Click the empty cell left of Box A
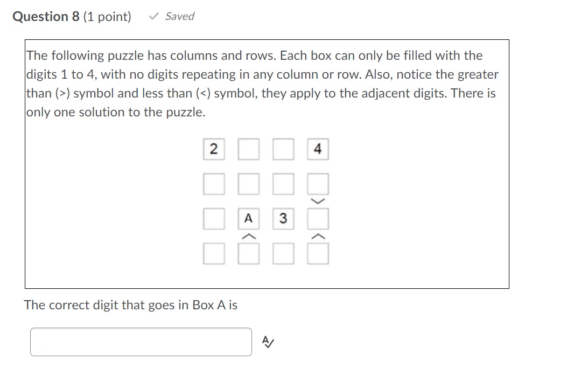Image resolution: width=588 pixels, height=374 pixels. pyautogui.click(x=214, y=218)
